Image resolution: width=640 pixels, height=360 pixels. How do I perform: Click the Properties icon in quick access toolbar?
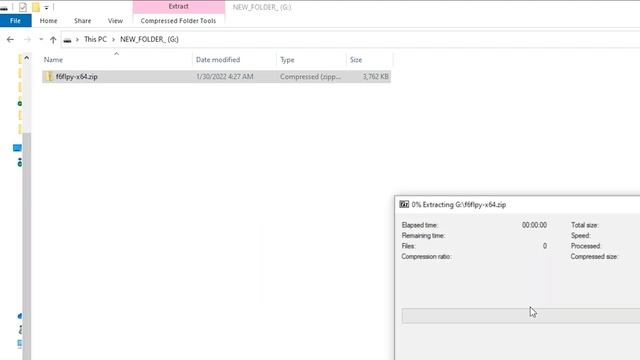click(23, 7)
